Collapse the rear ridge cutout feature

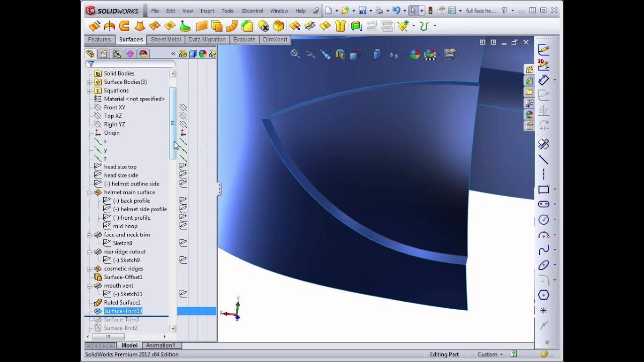(89, 252)
